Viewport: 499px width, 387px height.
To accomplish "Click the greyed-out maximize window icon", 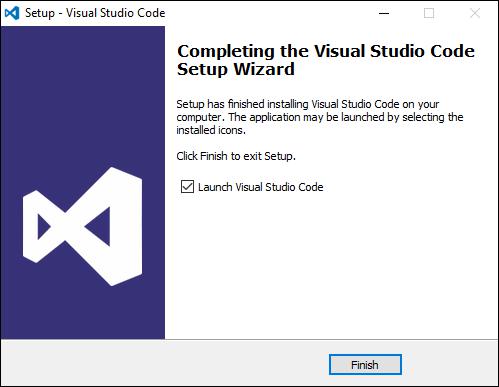I will [429, 13].
